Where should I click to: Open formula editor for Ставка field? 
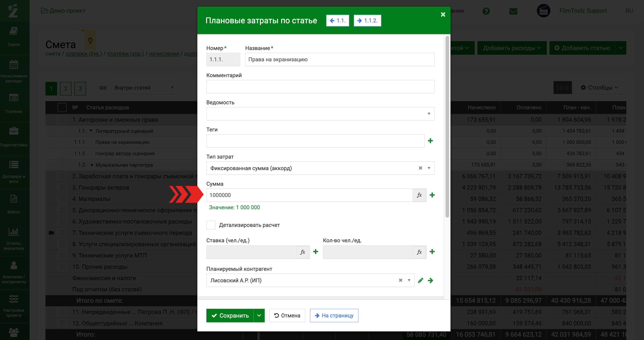303,252
